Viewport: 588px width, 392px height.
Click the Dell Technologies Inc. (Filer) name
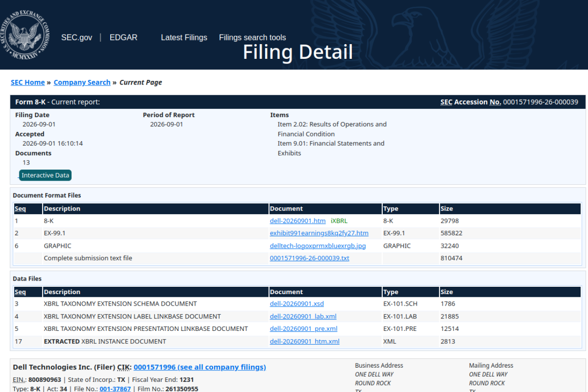(x=64, y=367)
